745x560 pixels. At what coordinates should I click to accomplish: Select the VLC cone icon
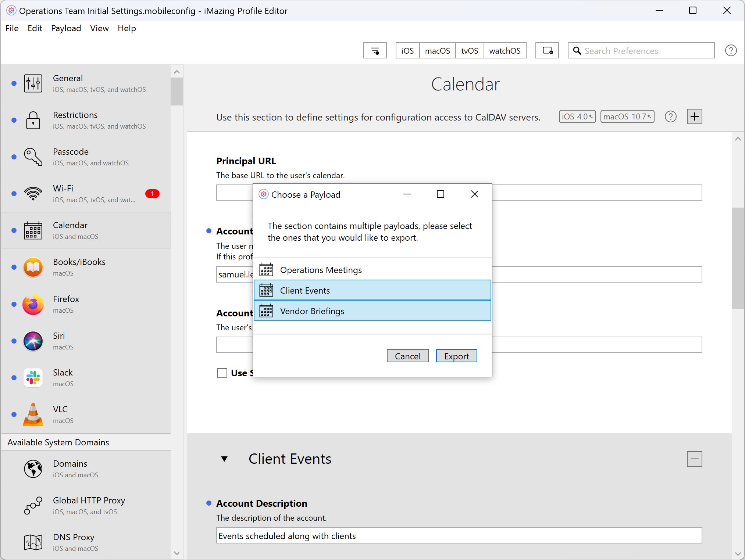pyautogui.click(x=33, y=414)
